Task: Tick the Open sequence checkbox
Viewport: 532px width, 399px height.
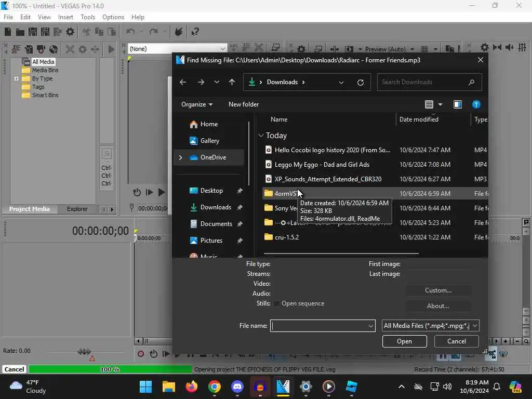Action: pos(276,303)
